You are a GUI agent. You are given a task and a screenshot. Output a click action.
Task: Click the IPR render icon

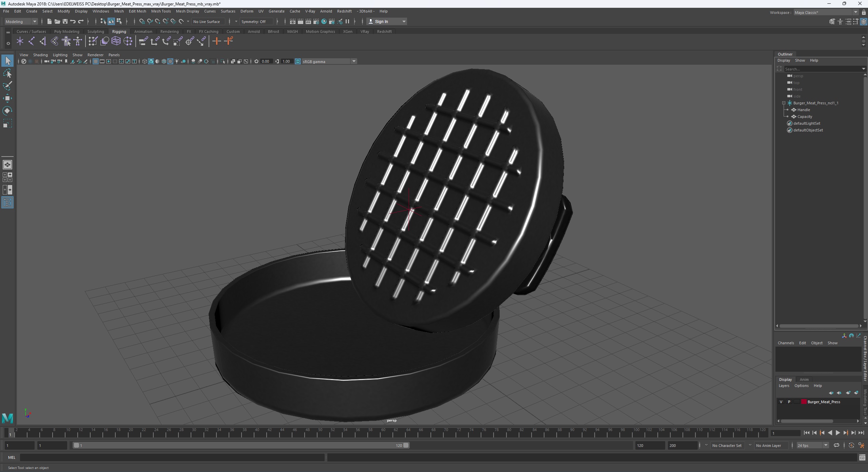pyautogui.click(x=308, y=21)
